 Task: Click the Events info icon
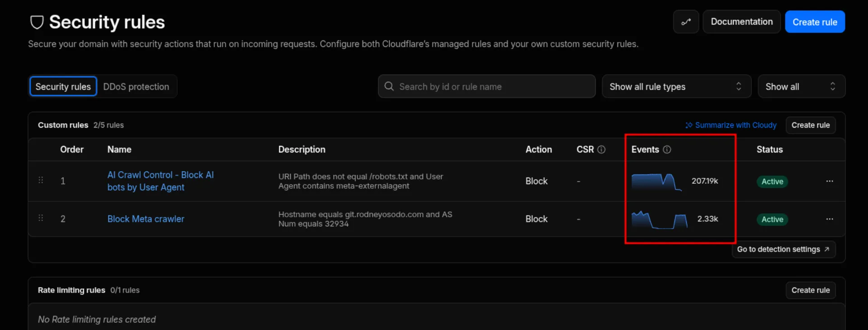click(x=667, y=149)
